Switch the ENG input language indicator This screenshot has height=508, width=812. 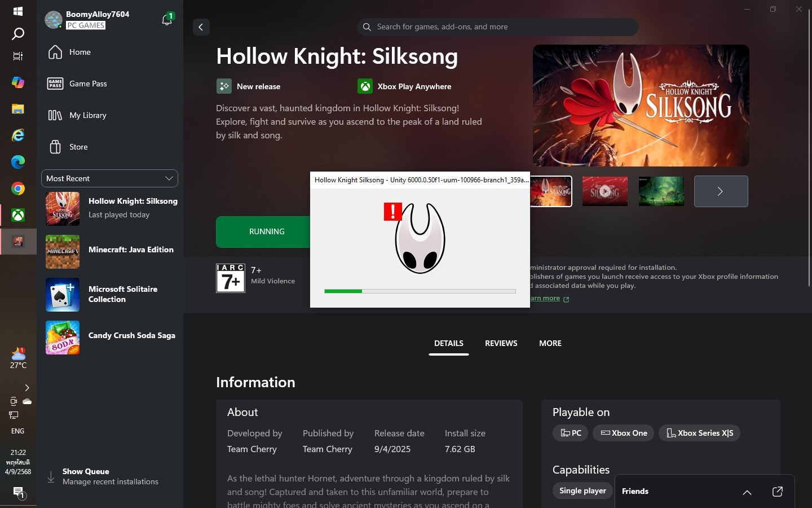[x=17, y=431]
